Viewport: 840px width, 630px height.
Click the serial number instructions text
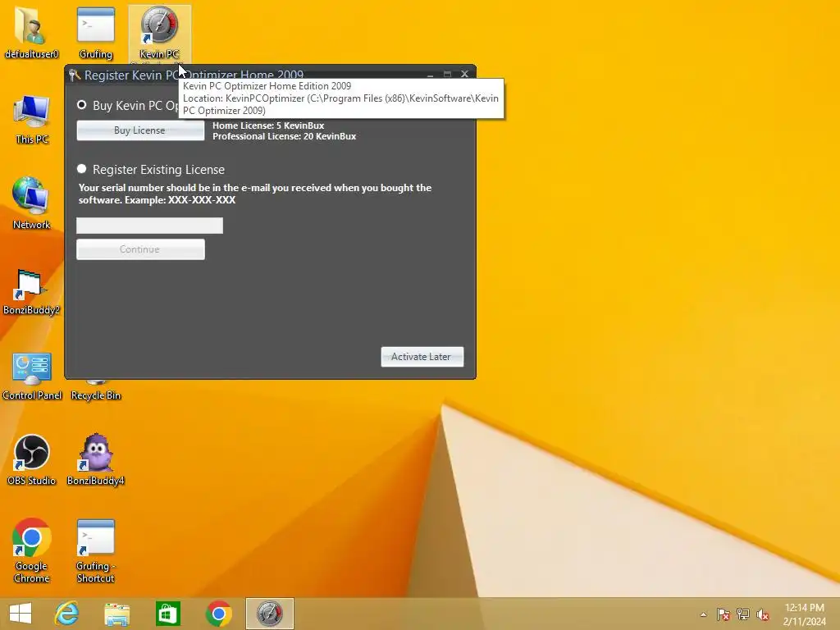point(255,194)
